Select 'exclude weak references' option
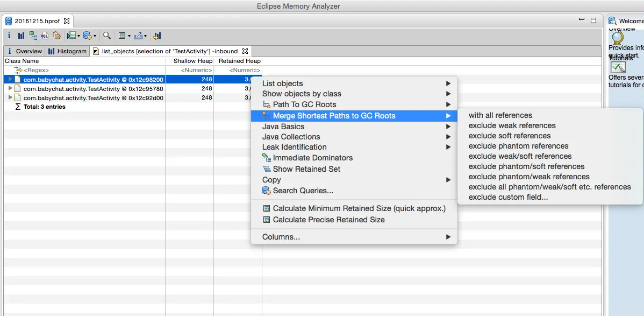 (x=550, y=125)
